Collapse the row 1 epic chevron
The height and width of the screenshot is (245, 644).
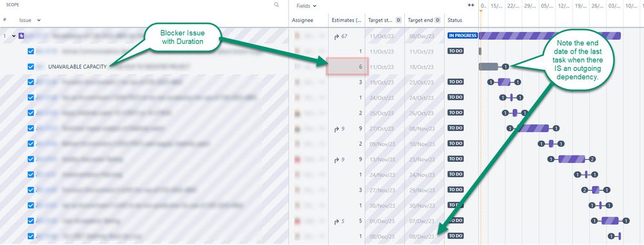click(14, 35)
